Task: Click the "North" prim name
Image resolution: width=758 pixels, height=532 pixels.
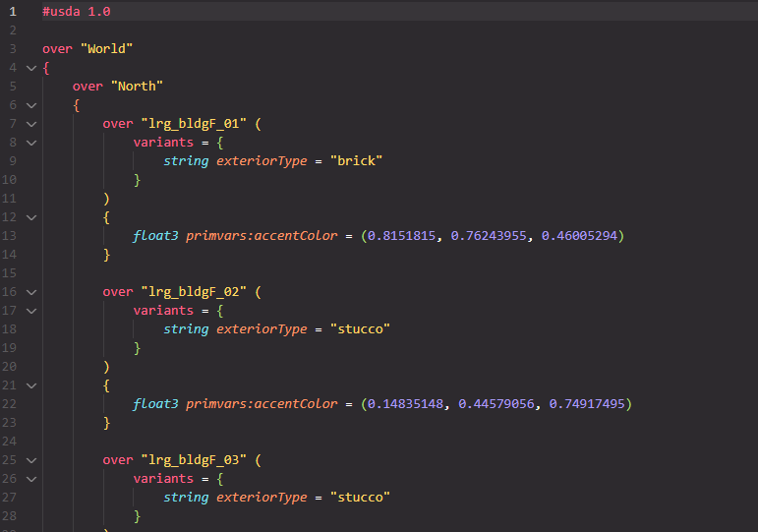Action: point(137,87)
